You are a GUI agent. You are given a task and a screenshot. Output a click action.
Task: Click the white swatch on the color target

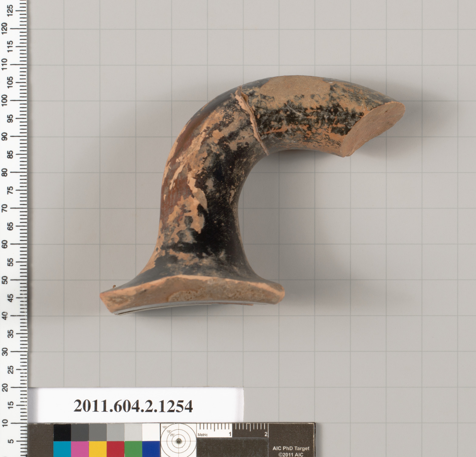151,432
